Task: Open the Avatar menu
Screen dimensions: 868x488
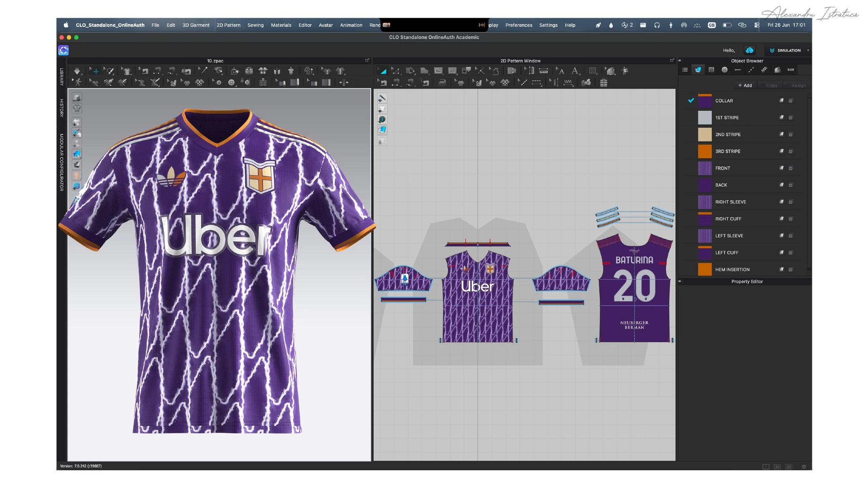Action: point(325,25)
